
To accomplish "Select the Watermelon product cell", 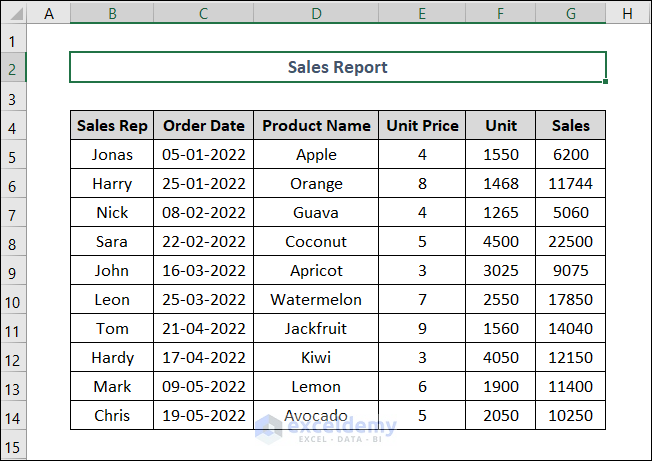I will 316,300.
